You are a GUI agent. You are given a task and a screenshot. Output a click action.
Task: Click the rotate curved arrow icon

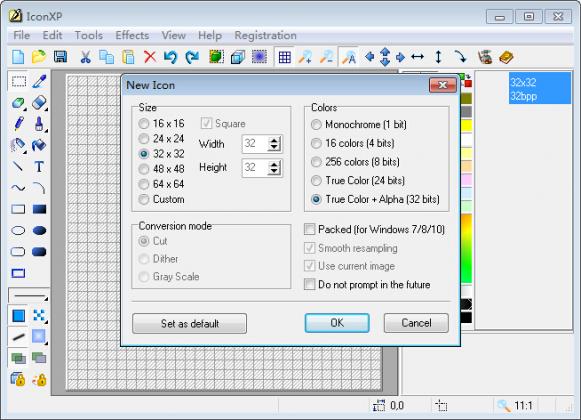(460, 57)
